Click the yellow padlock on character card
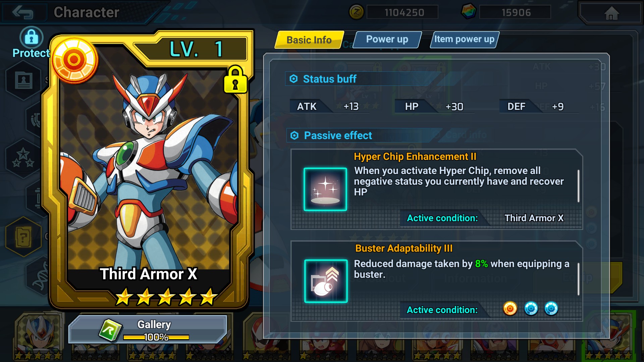 pyautogui.click(x=235, y=80)
